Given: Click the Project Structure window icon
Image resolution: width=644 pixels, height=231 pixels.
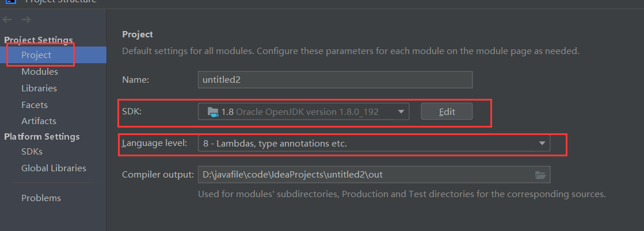Looking at the screenshot, I should pos(11,2).
